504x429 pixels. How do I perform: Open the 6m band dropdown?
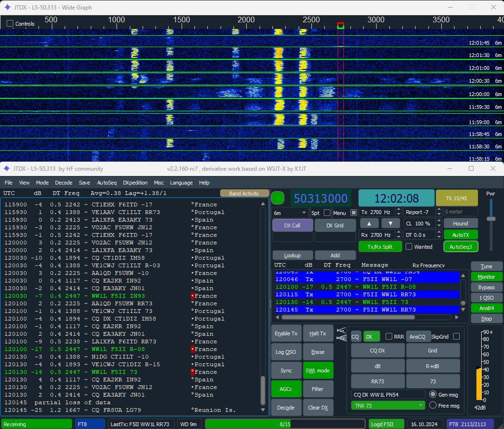pos(290,213)
